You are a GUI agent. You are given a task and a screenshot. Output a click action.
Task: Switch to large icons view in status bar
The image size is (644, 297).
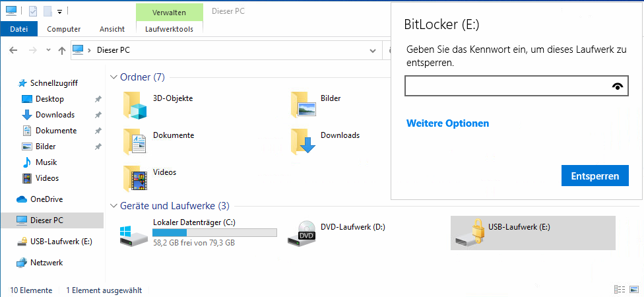point(633,290)
